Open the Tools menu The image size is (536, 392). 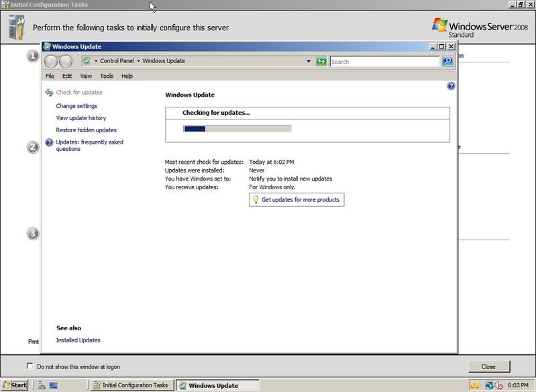pos(107,76)
